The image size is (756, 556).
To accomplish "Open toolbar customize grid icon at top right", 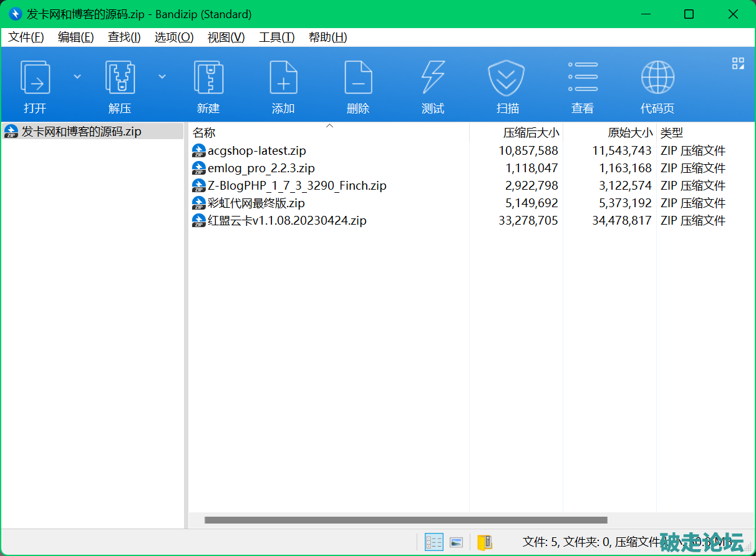I will pyautogui.click(x=738, y=63).
